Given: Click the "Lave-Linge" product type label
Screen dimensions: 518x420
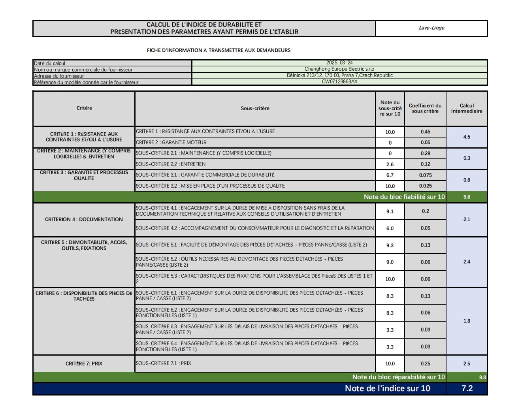Looking at the screenshot, I should click(x=431, y=28).
